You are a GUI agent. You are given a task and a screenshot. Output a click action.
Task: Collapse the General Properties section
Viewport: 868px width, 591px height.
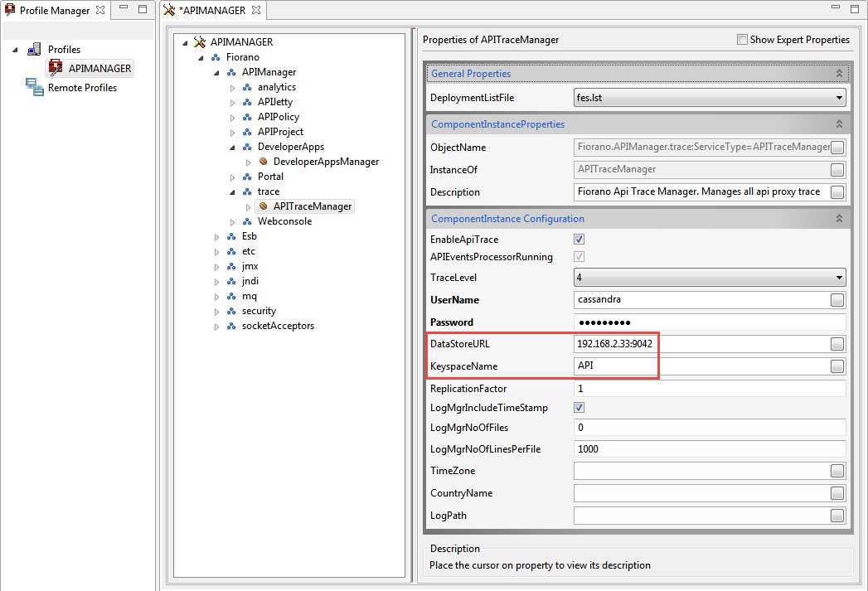click(x=839, y=74)
